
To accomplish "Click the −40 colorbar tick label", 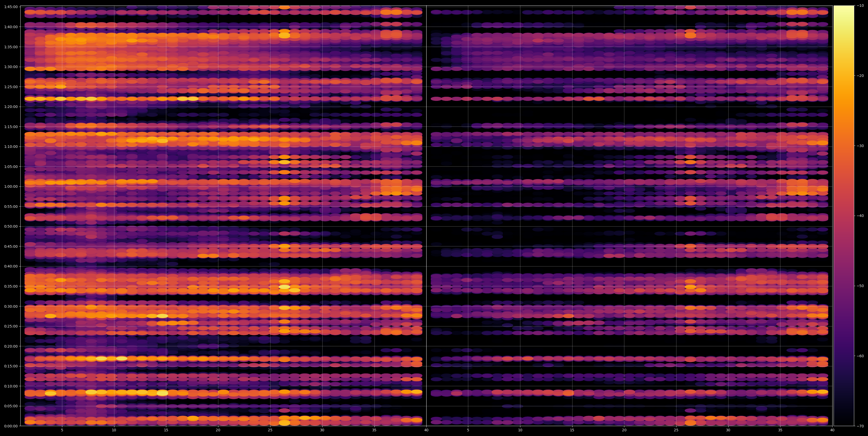I will pyautogui.click(x=860, y=216).
